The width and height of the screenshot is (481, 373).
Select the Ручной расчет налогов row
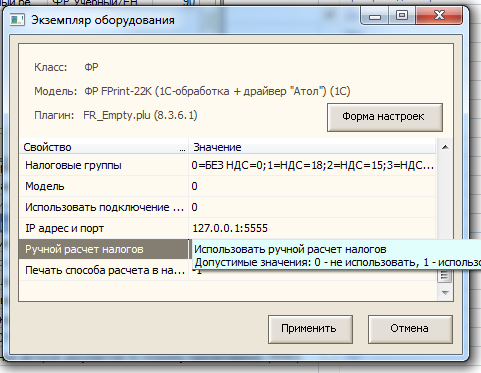(104, 249)
